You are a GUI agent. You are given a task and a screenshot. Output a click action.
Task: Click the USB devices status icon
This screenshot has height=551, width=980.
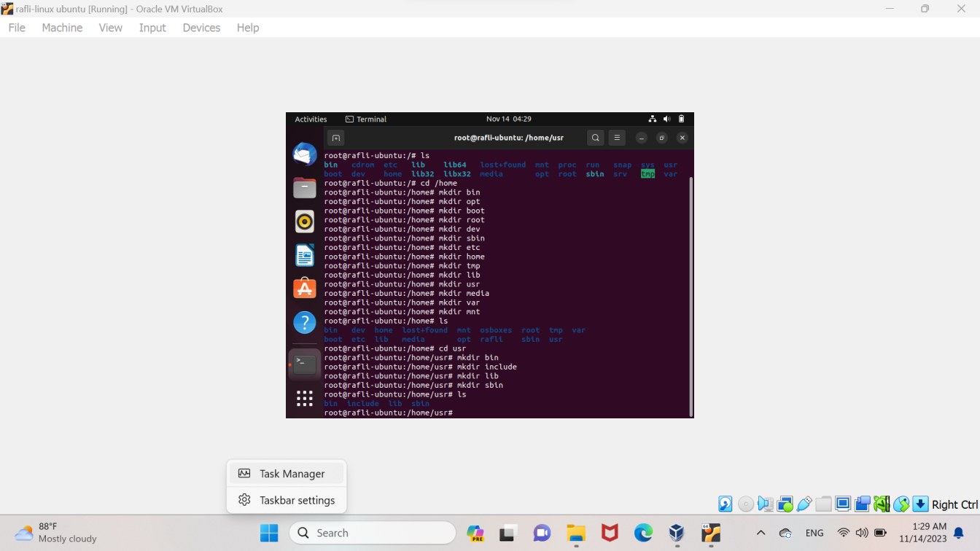(x=804, y=504)
